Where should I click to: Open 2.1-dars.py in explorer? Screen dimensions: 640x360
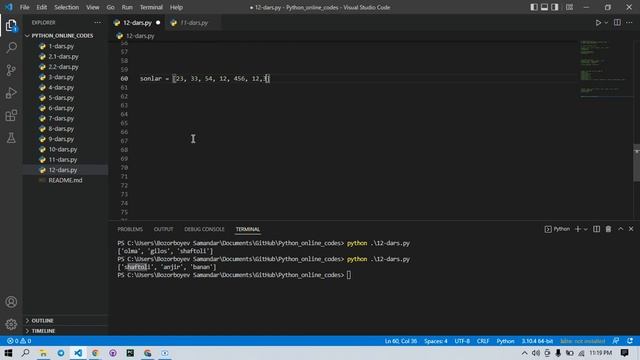(x=63, y=57)
